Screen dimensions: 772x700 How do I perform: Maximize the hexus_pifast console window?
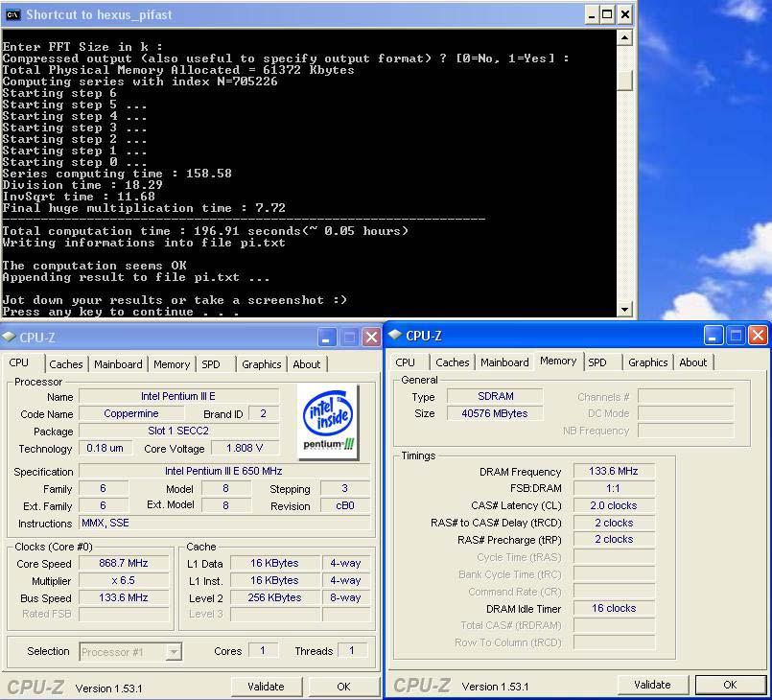coord(608,14)
